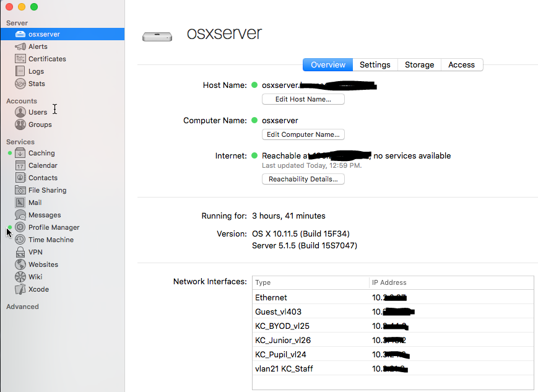538x392 pixels.
Task: Select the Ethernet interface row
Action: 393,297
